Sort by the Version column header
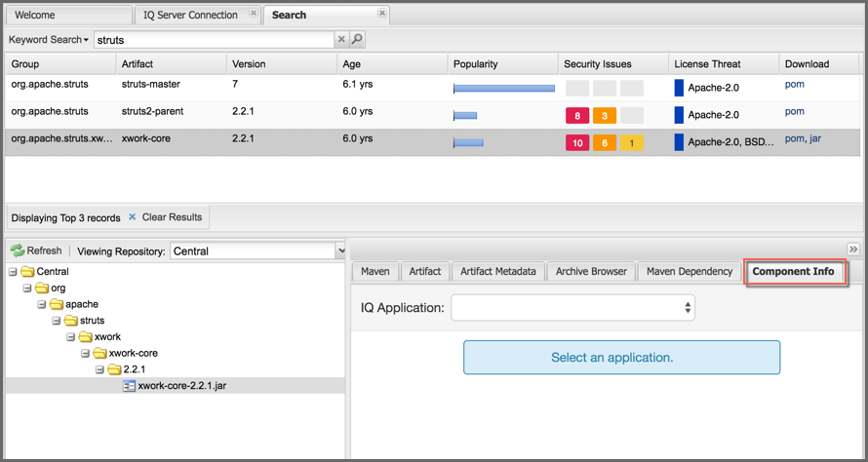Screen dimensions: 868x462 (x=282, y=64)
